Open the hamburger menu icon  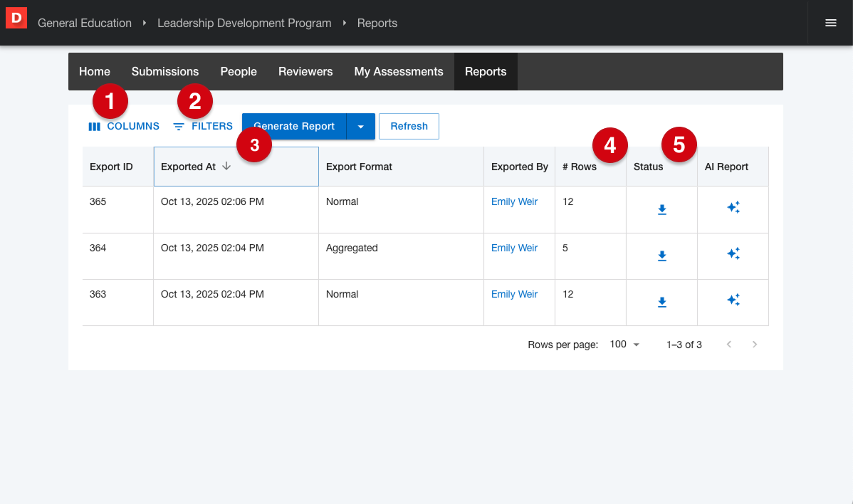(830, 23)
